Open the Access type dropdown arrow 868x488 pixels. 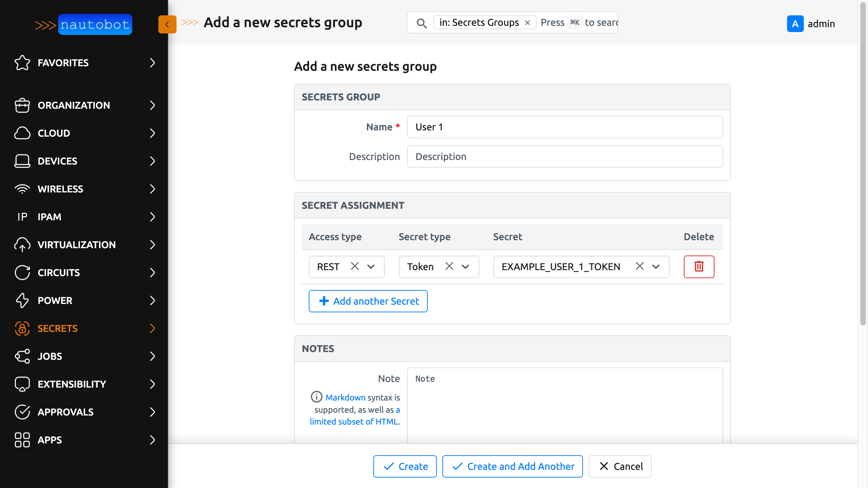click(371, 267)
